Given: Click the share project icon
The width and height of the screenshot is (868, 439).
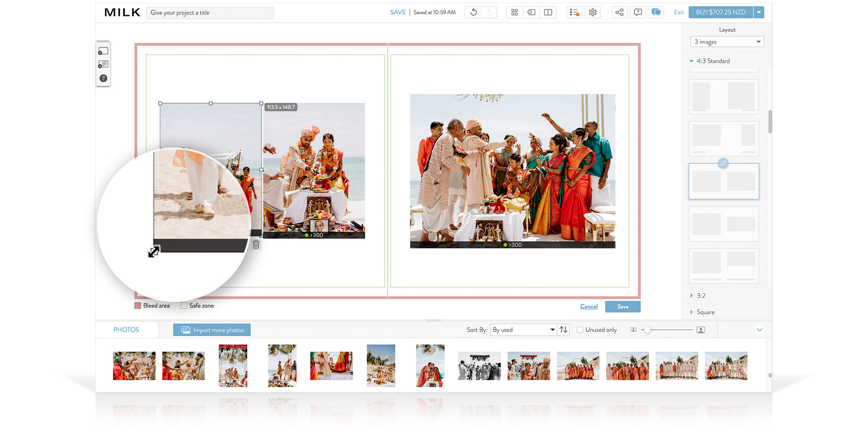Looking at the screenshot, I should click(x=619, y=12).
